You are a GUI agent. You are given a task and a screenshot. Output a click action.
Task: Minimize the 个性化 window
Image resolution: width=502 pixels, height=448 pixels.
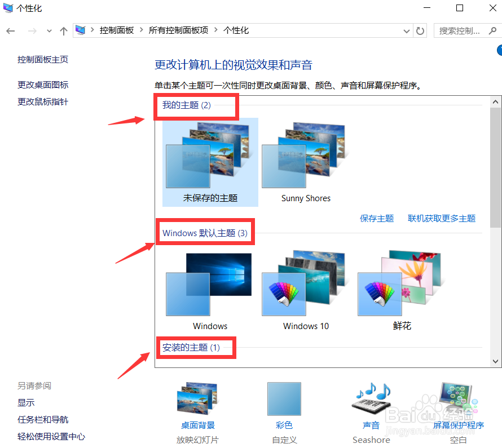coord(427,8)
